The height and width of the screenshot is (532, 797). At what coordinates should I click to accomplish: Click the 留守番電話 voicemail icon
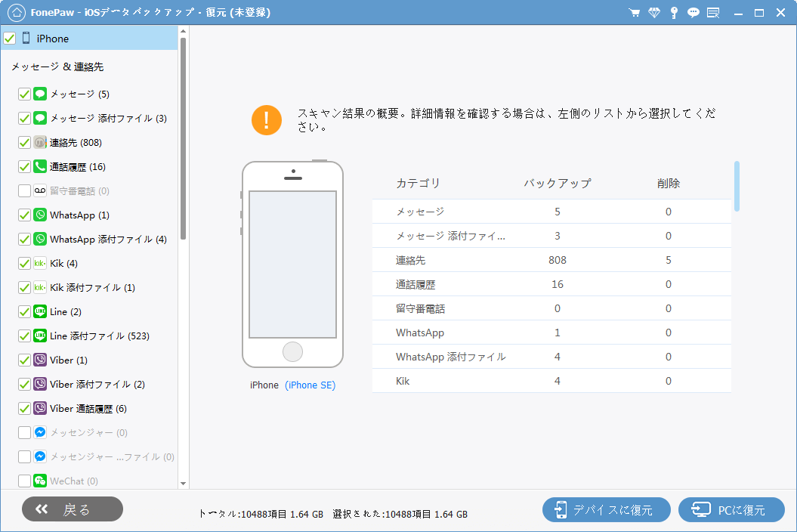(x=40, y=190)
